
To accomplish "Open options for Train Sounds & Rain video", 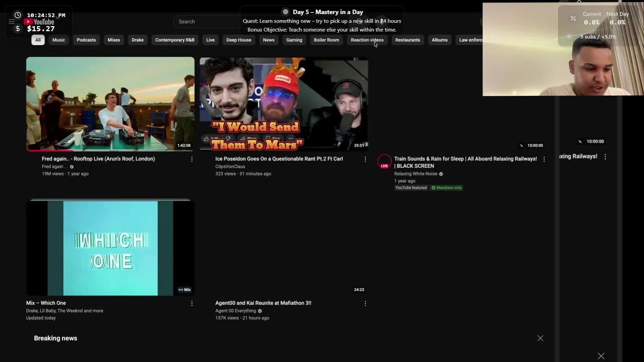I will [x=544, y=159].
